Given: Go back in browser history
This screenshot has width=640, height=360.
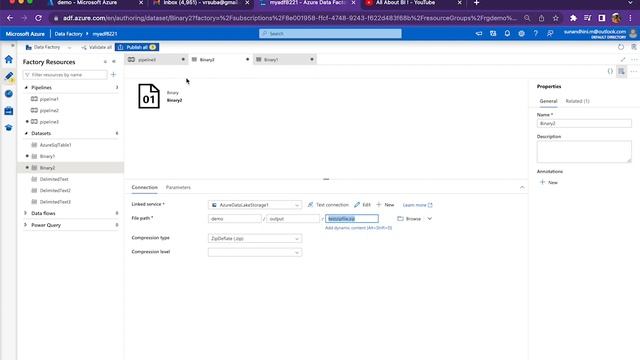Looking at the screenshot, I should (10, 18).
